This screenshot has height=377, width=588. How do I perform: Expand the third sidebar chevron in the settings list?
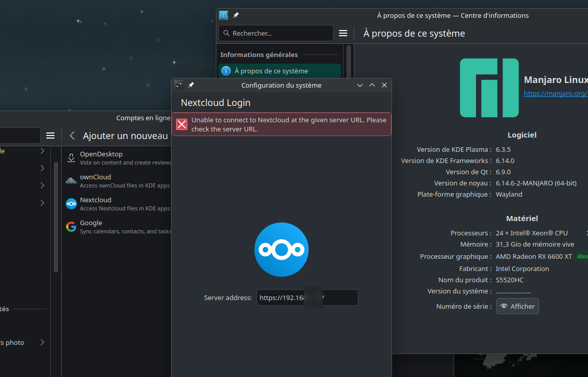(x=42, y=185)
